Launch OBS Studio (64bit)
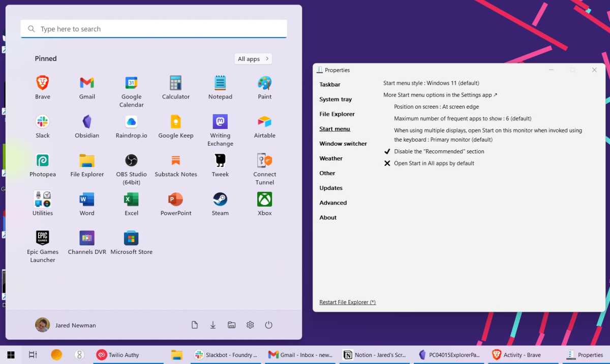The image size is (610, 364). [x=131, y=169]
